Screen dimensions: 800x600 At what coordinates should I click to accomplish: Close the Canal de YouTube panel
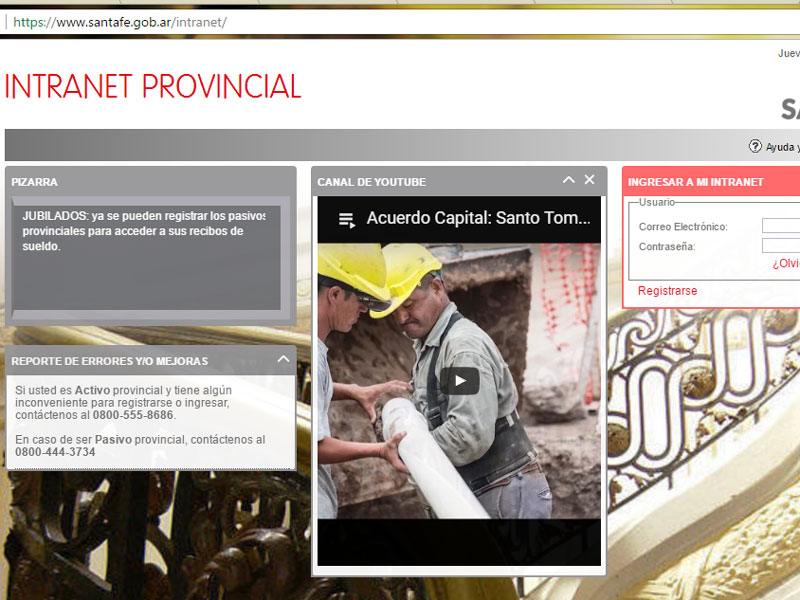click(x=589, y=180)
